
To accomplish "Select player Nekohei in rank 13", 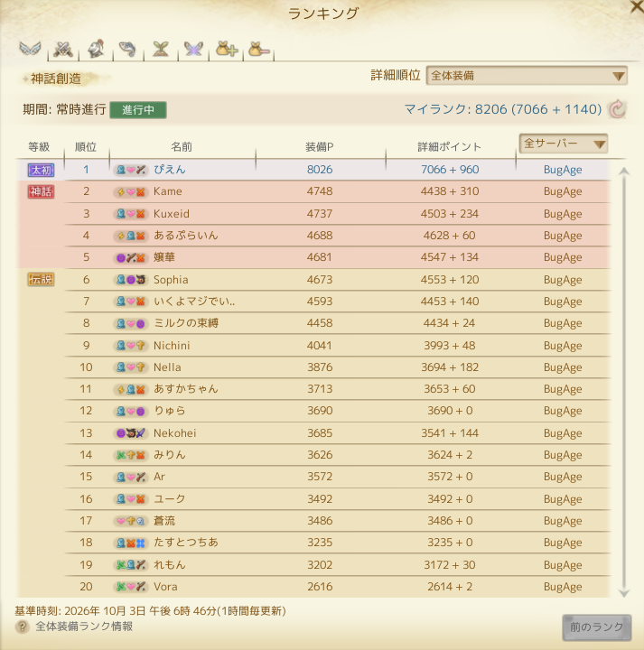I will pos(174,433).
